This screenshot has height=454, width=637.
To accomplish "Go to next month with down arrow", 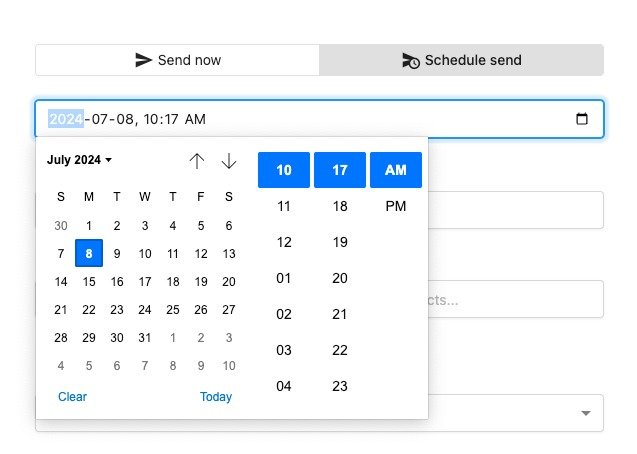I will click(229, 161).
